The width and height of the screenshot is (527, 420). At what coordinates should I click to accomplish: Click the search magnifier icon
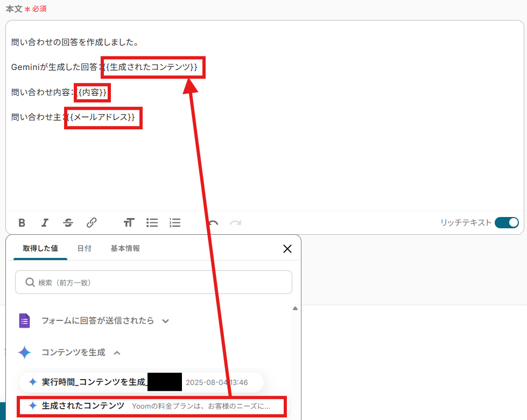(x=30, y=283)
